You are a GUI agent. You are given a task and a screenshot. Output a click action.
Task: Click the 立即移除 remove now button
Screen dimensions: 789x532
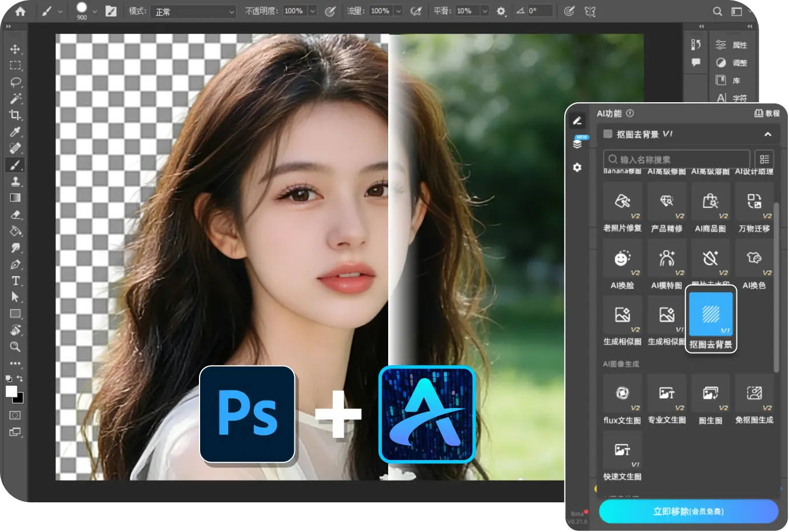pos(688,511)
